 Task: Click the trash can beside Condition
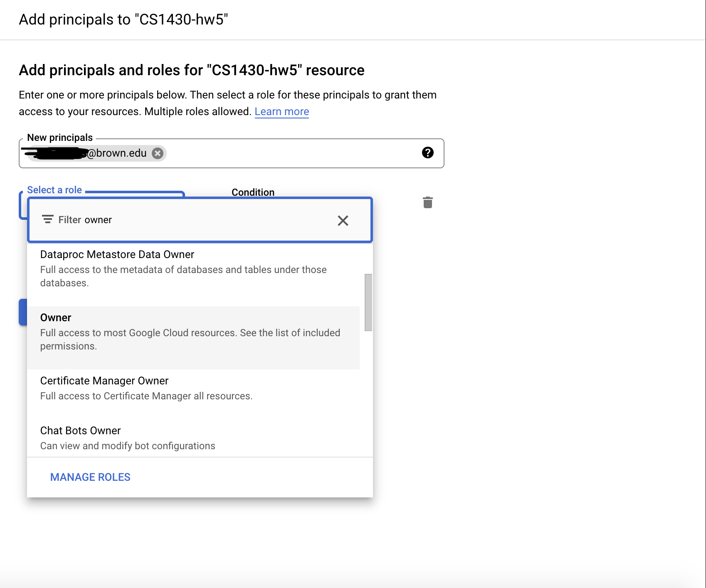tap(428, 203)
